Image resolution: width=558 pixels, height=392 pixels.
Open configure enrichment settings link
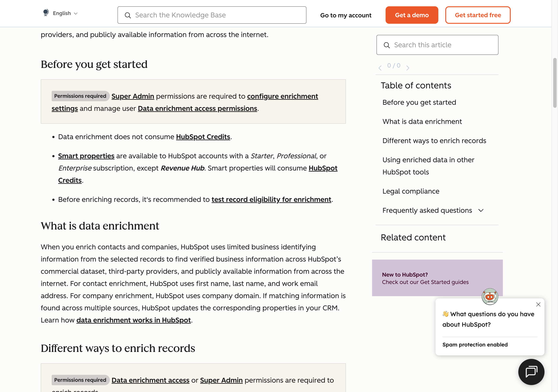click(282, 96)
